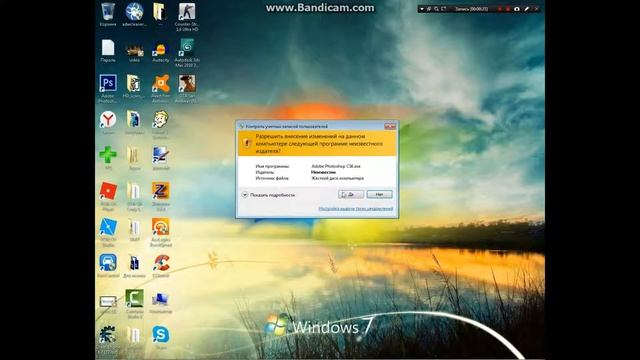The width and height of the screenshot is (640, 360).
Task: Open the Yandex browser shortcut
Action: pyautogui.click(x=108, y=121)
